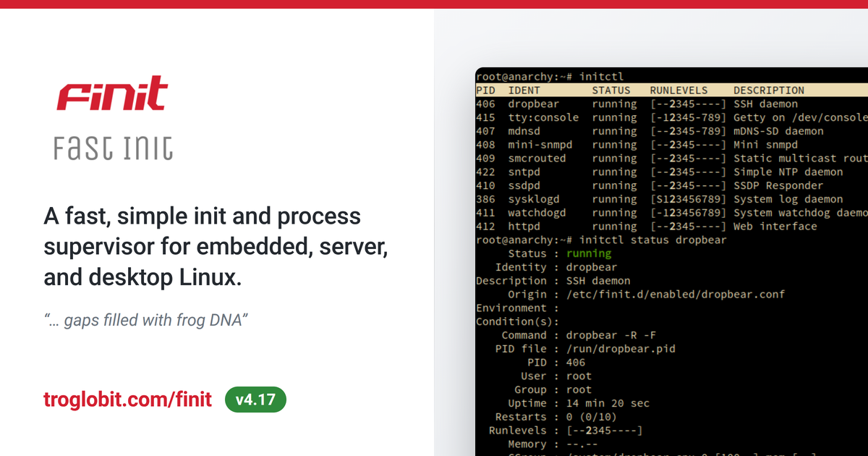
Task: Click the IDENT column header
Action: (x=524, y=90)
